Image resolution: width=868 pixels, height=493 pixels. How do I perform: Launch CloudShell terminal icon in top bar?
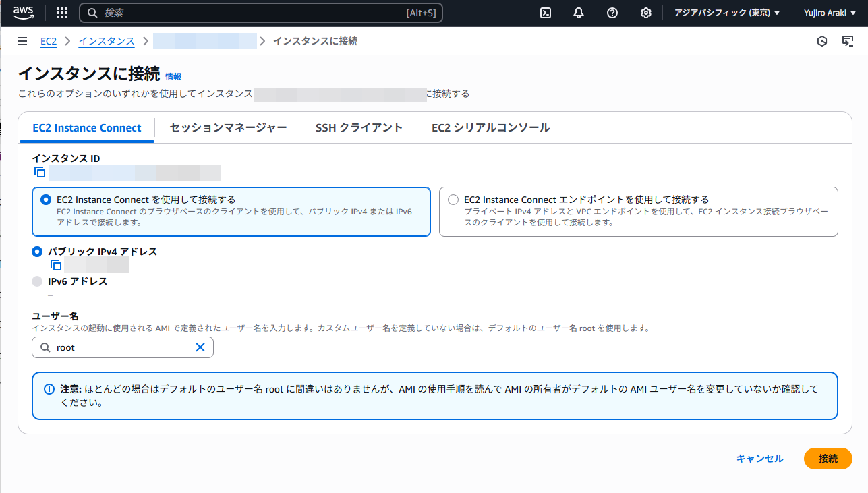click(546, 13)
